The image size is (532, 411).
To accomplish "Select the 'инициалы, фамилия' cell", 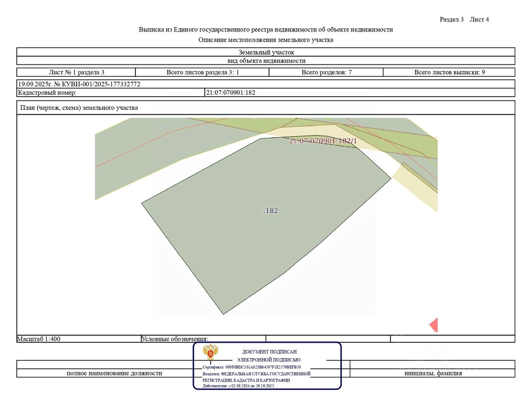I will pos(433,373).
